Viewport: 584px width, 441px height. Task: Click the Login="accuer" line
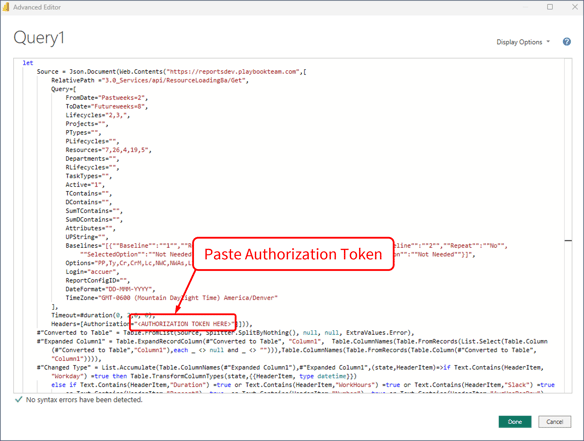pyautogui.click(x=92, y=272)
